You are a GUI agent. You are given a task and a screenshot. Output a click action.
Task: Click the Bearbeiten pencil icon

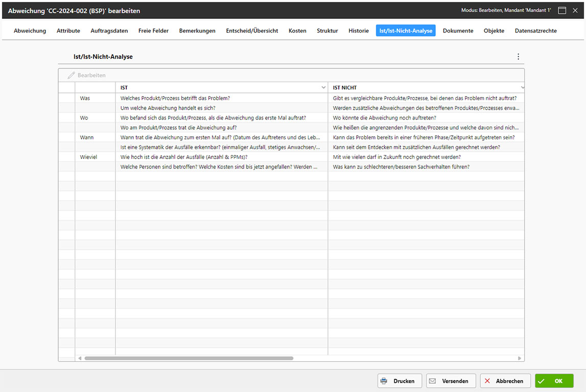pyautogui.click(x=72, y=76)
